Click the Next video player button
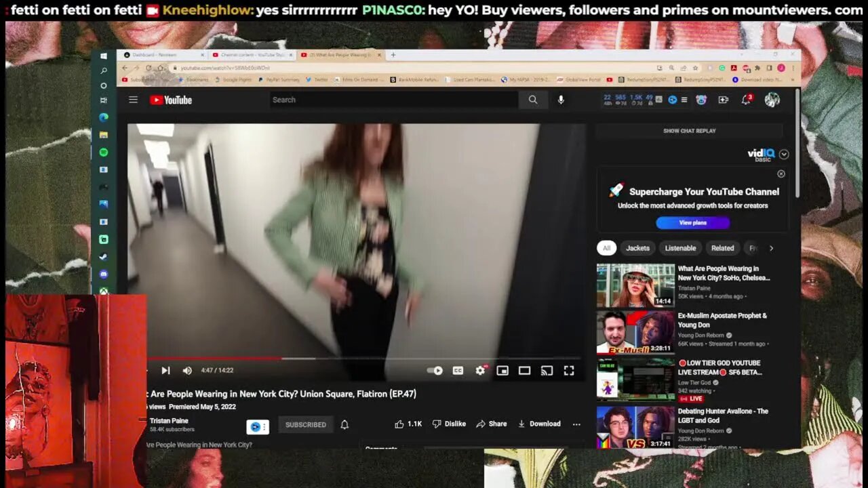Screen dimensions: 868x488 (165, 370)
